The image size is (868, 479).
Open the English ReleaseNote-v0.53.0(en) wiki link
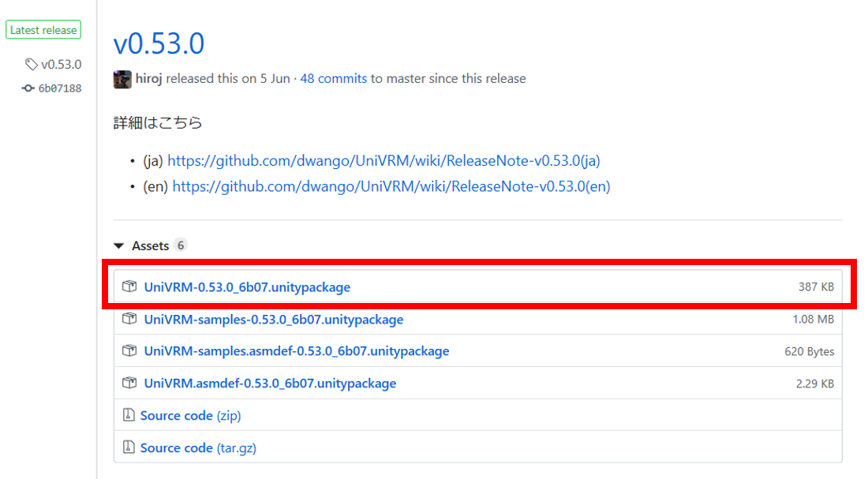pyautogui.click(x=391, y=187)
